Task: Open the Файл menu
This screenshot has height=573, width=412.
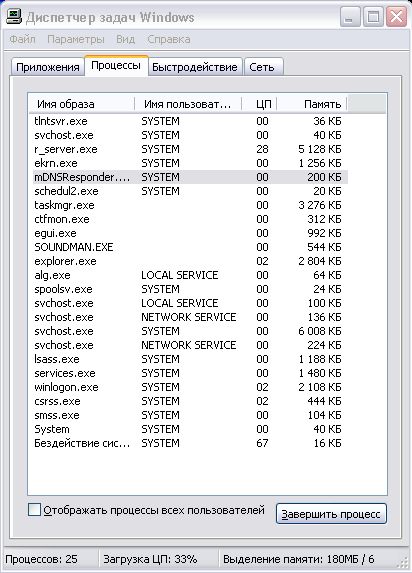Action: (22, 39)
